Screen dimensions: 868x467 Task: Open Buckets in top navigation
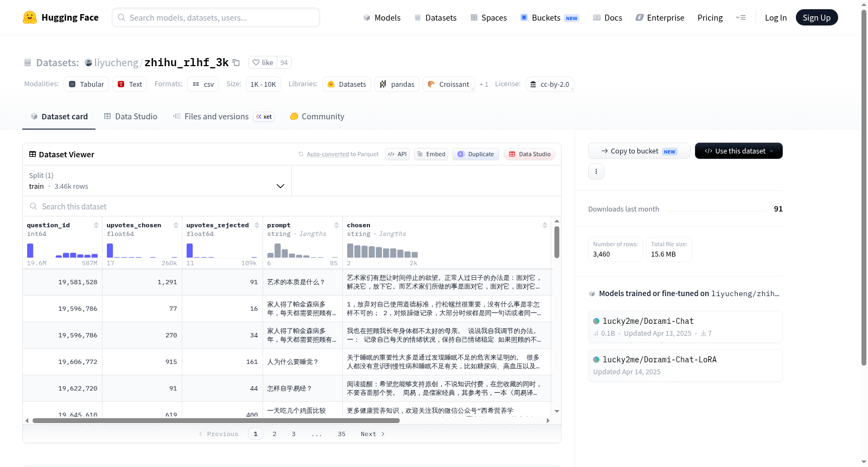(x=549, y=17)
